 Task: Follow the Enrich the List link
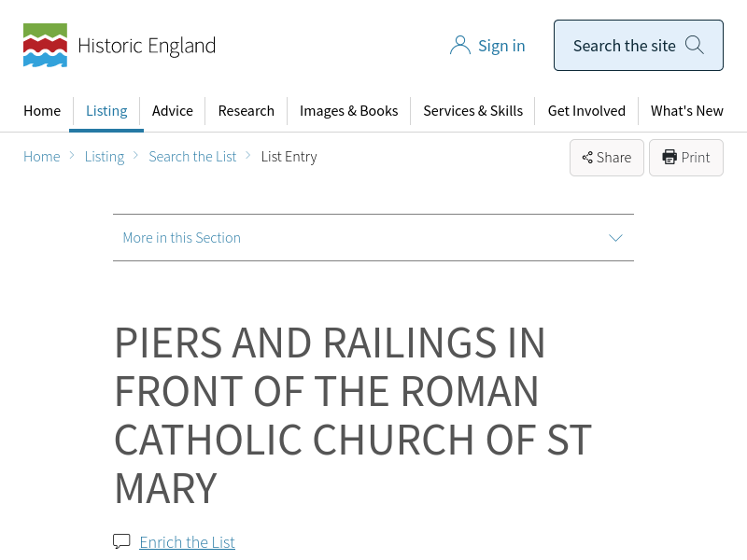pyautogui.click(x=187, y=542)
